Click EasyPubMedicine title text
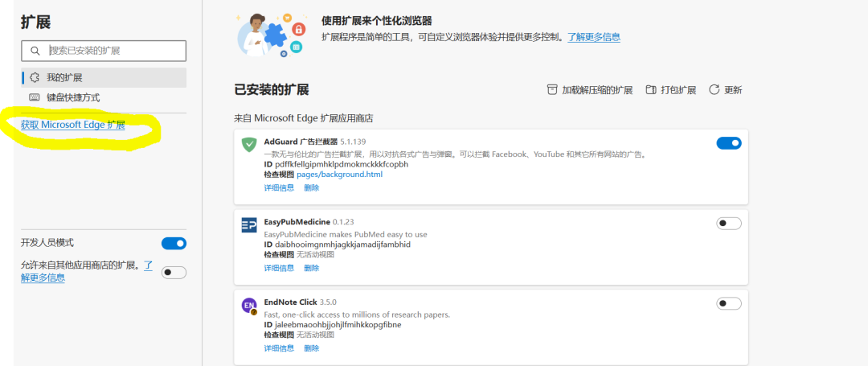This screenshot has height=366, width=868. pos(297,221)
